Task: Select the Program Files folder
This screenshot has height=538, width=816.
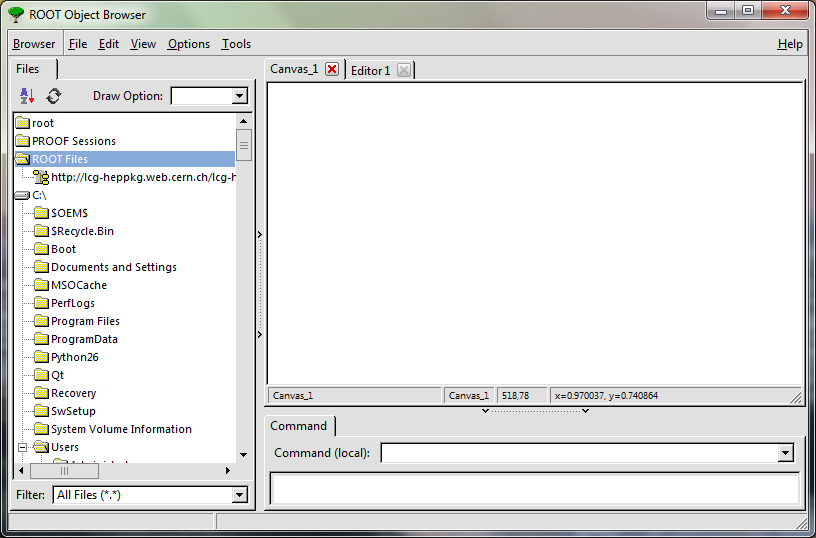Action: 85,321
